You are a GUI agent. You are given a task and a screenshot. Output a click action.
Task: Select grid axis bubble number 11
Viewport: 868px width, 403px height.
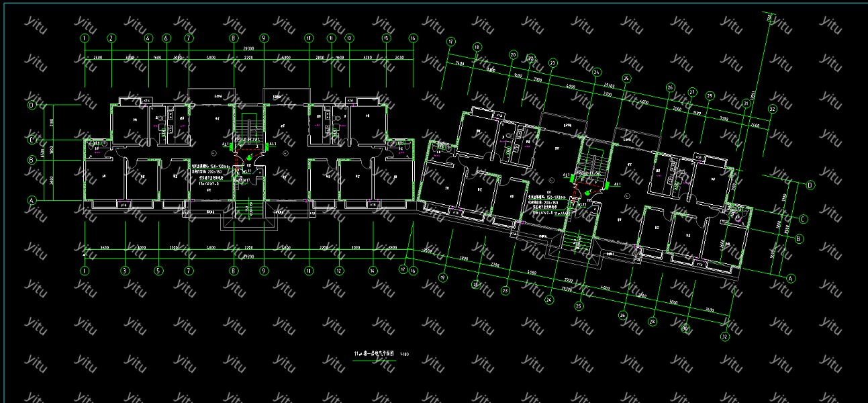click(331, 38)
